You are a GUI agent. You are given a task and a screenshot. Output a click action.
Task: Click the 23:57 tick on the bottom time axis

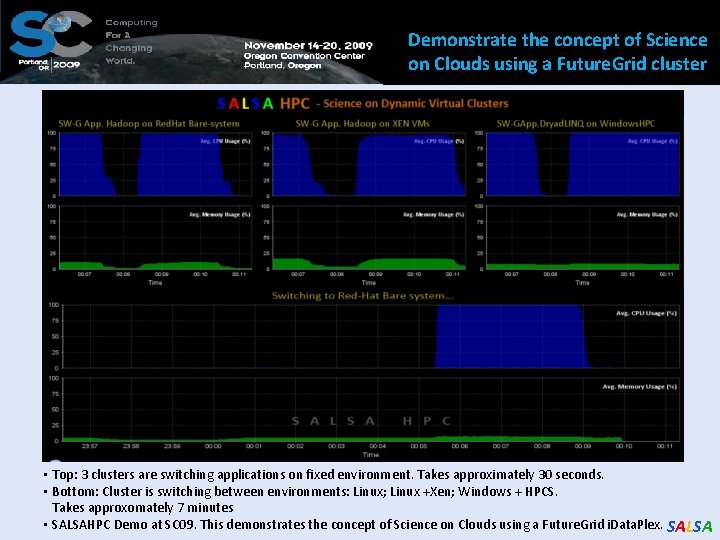point(90,446)
